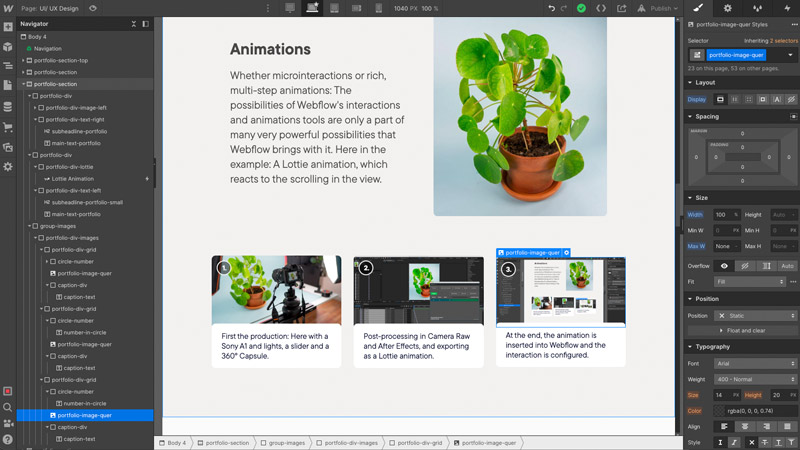Open the element Settings gear tab

(x=727, y=8)
